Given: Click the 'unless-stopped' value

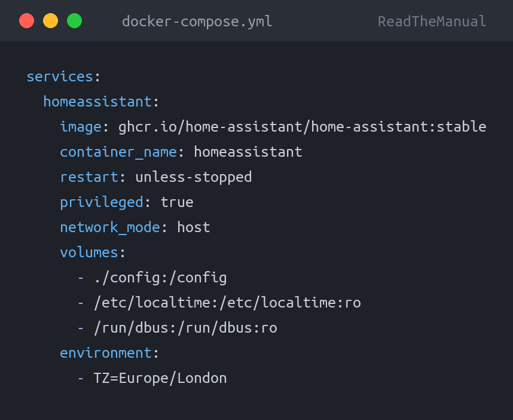Looking at the screenshot, I should (194, 178).
